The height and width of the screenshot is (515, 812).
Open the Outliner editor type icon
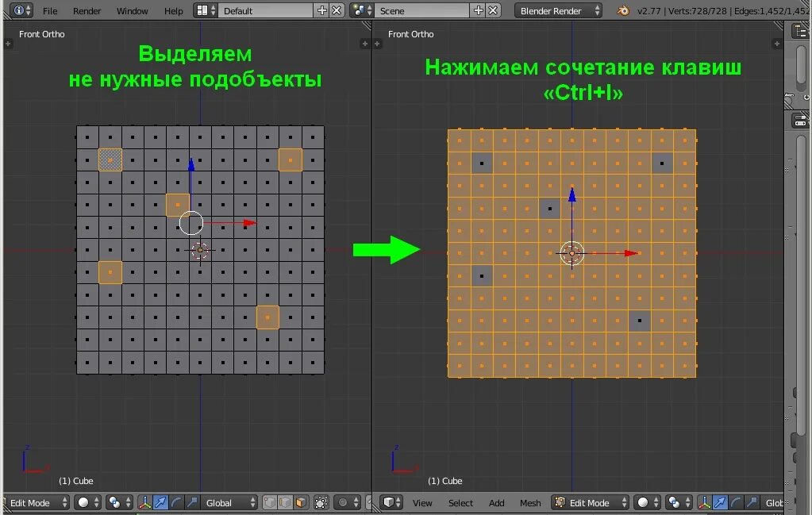pyautogui.click(x=801, y=31)
